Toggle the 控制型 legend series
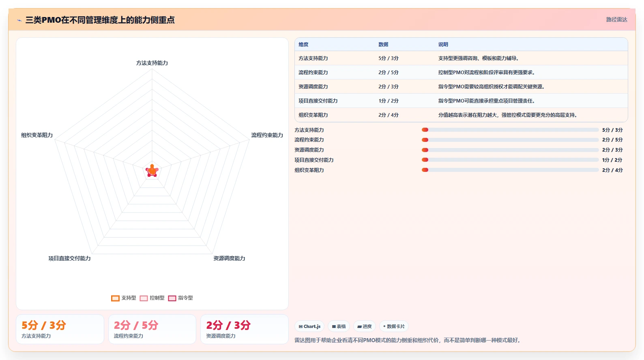Screen dimensions: 644x360 tap(152, 298)
